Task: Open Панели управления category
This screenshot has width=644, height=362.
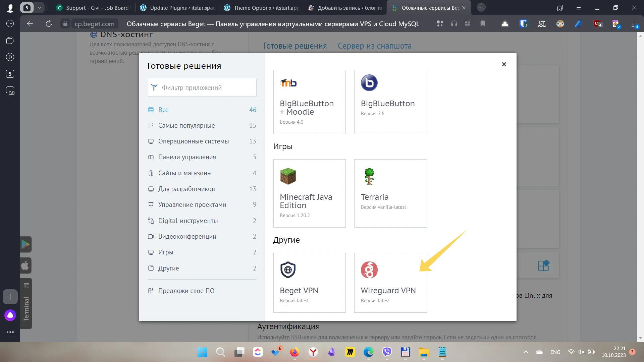Action: coord(202,157)
